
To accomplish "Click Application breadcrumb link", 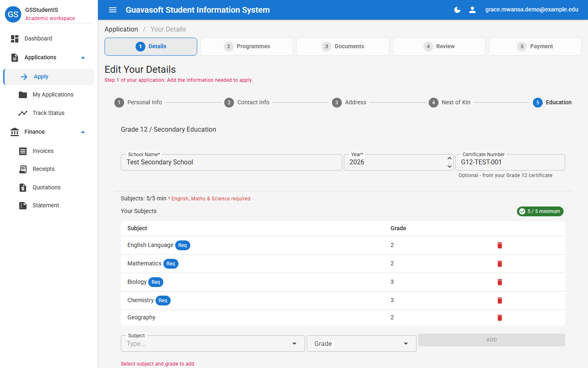I will pyautogui.click(x=121, y=29).
